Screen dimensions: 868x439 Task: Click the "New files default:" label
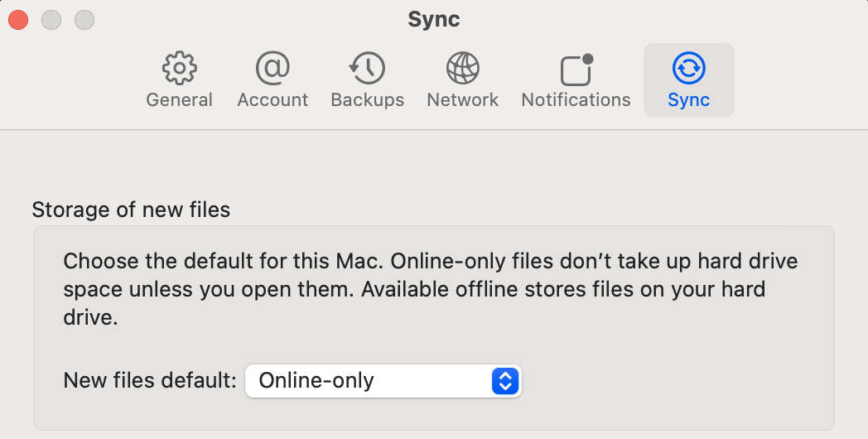pyautogui.click(x=150, y=381)
